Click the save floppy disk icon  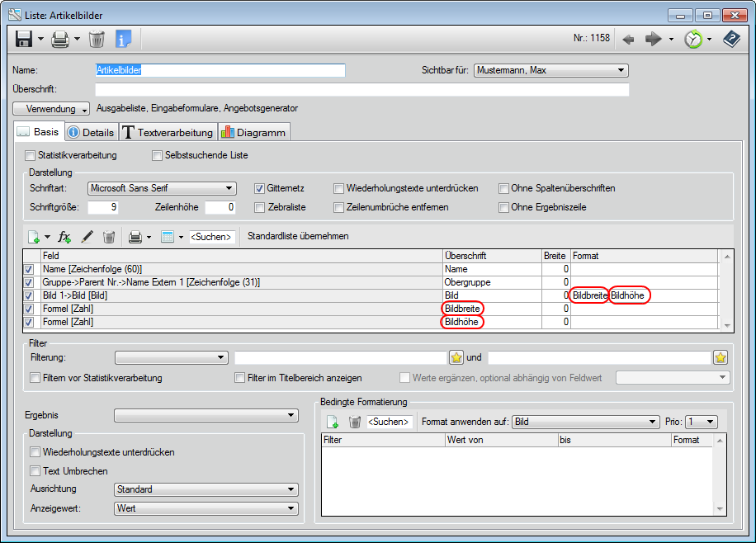[23, 39]
